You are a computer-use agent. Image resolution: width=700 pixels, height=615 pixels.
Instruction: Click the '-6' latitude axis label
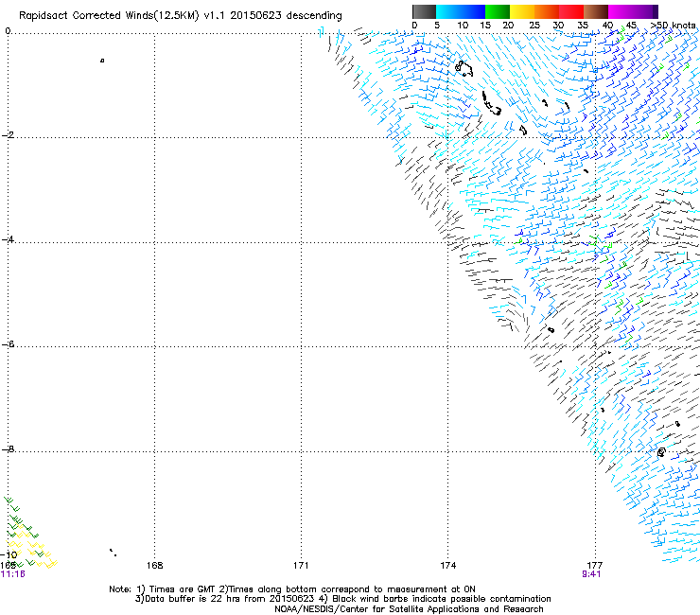8,344
